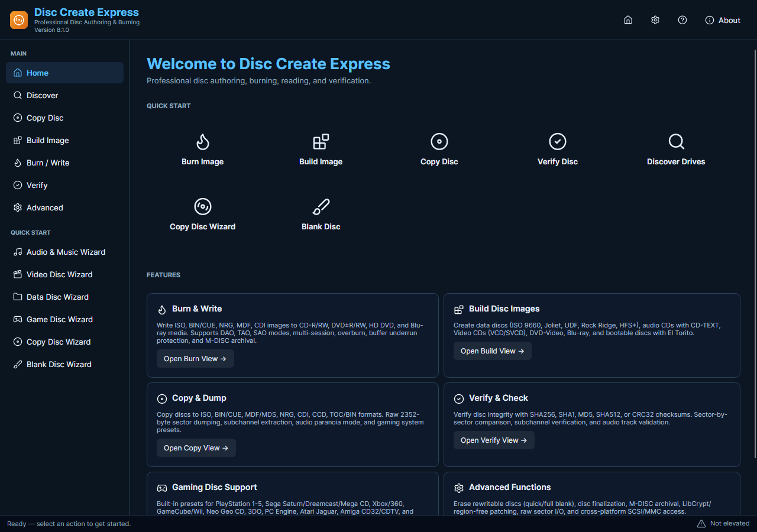The image size is (757, 532).
Task: Click the About button in the header
Action: (x=723, y=20)
